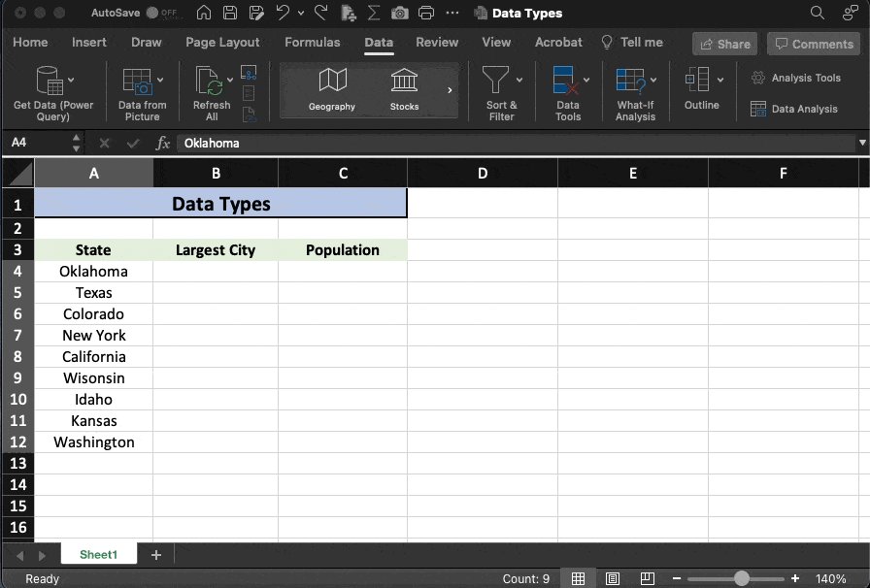Click the Data from Picture icon
870x588 pixels.
(137, 82)
